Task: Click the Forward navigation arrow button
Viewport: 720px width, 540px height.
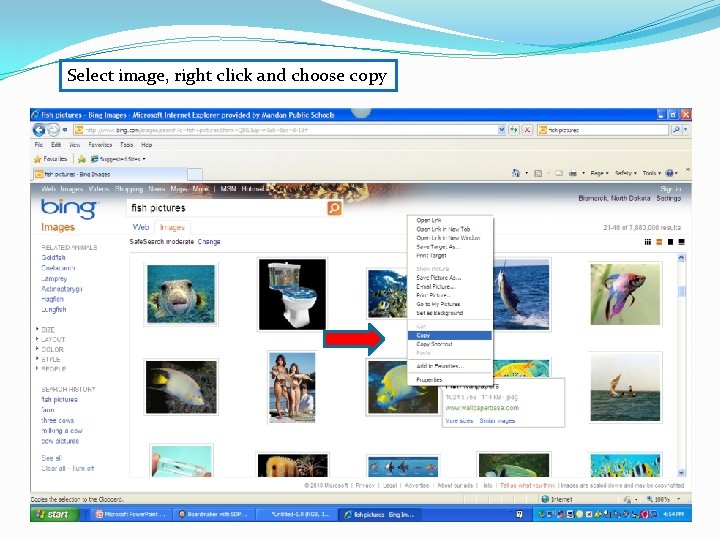Action: (53, 130)
